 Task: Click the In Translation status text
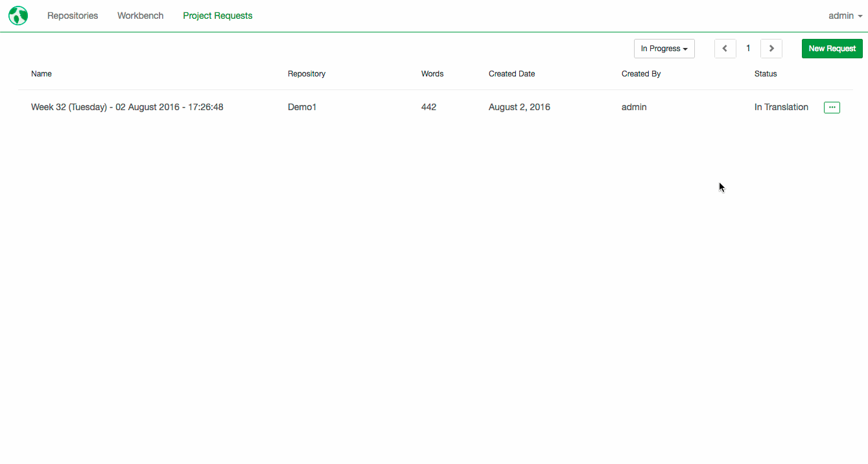[781, 107]
